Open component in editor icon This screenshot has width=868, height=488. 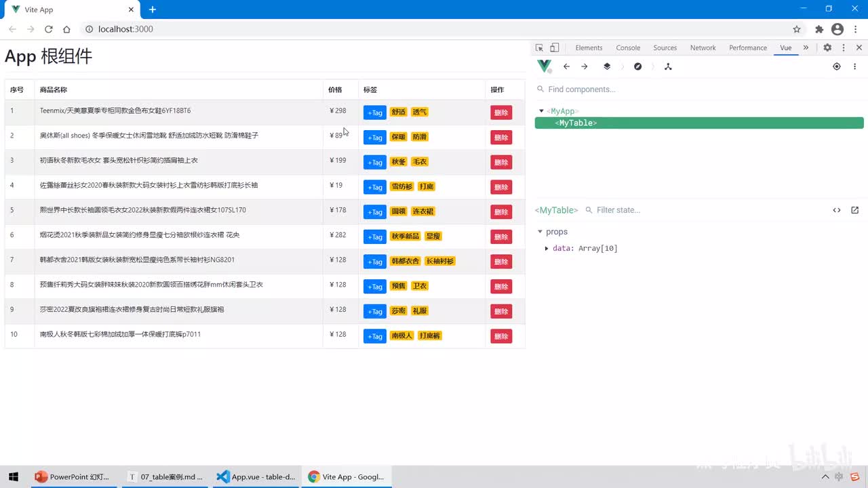[854, 210]
